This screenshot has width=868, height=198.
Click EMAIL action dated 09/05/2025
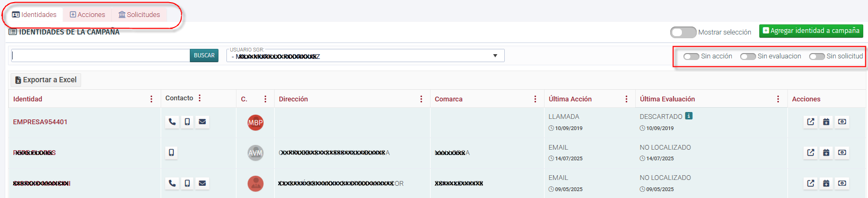tap(558, 178)
